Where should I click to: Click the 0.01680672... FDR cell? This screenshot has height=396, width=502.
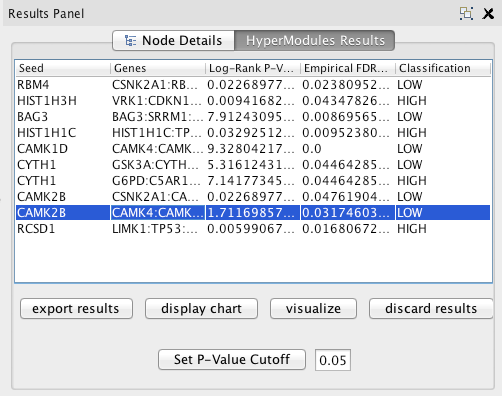pyautogui.click(x=348, y=229)
